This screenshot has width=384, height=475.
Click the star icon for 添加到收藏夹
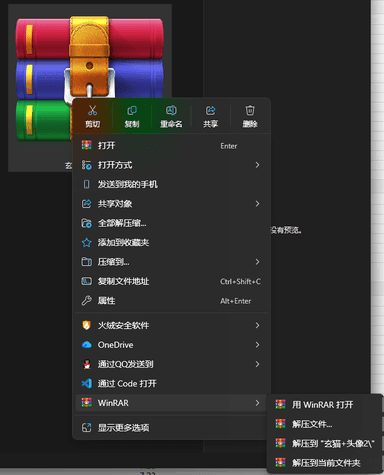87,242
